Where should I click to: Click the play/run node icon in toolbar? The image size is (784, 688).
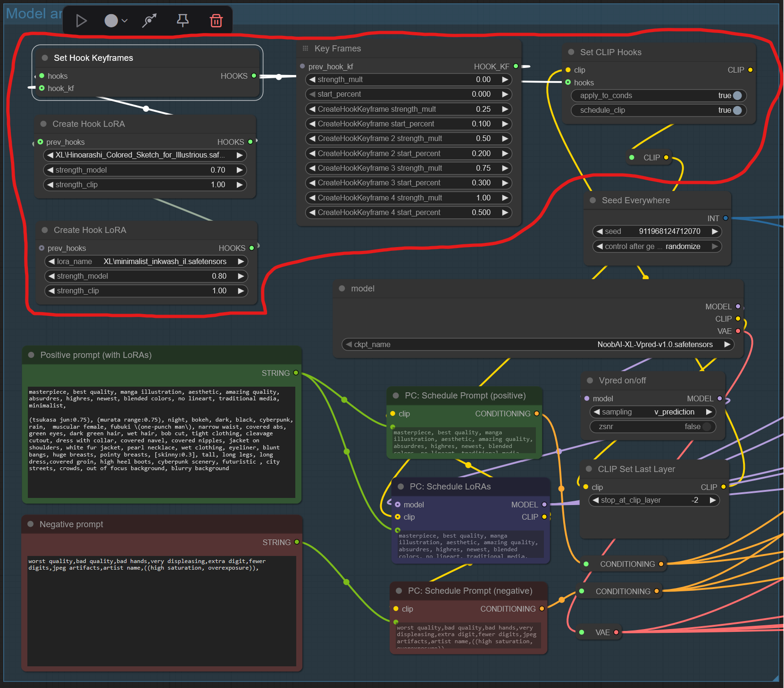pos(81,21)
